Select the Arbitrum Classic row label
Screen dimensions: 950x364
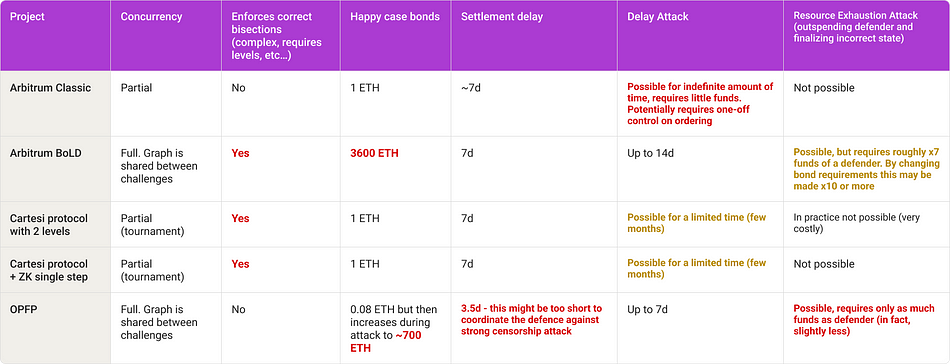tap(50, 88)
